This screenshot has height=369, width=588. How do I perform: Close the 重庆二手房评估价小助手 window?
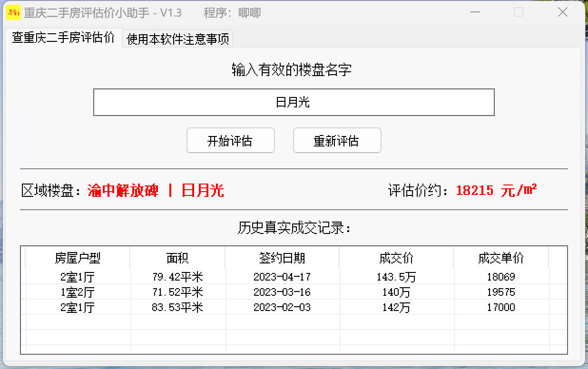(562, 12)
